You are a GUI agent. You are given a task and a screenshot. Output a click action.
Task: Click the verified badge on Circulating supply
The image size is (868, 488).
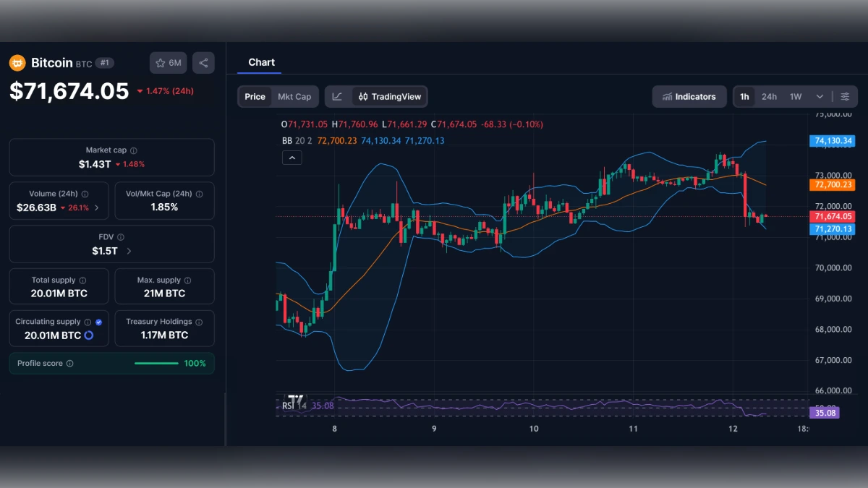pyautogui.click(x=99, y=322)
